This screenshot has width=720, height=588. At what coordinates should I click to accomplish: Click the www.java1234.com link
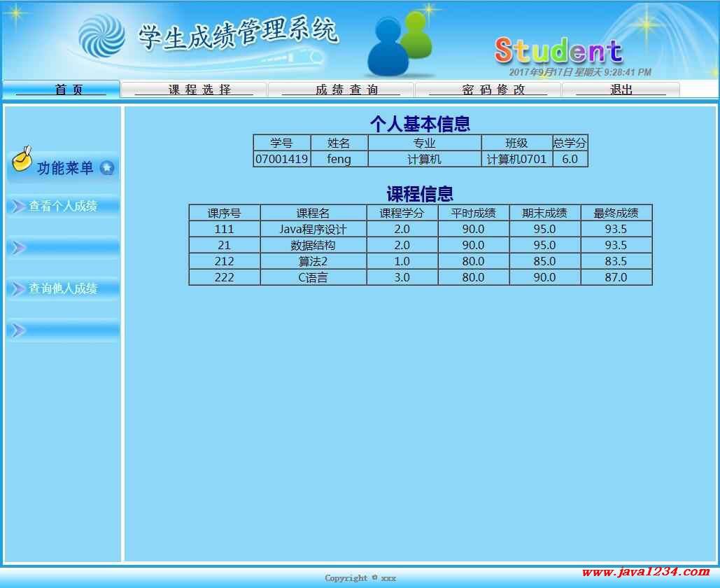point(645,572)
